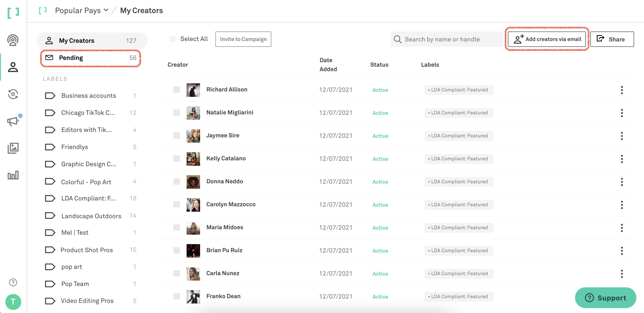This screenshot has height=313, width=644.
Task: Switch to the Pending creators list
Action: (71, 57)
